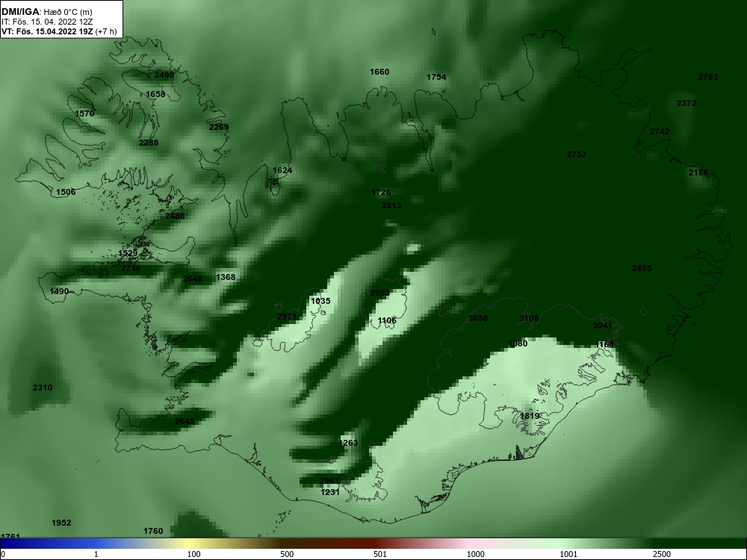
Task: Click the value 2310 on the map
Action: click(43, 388)
